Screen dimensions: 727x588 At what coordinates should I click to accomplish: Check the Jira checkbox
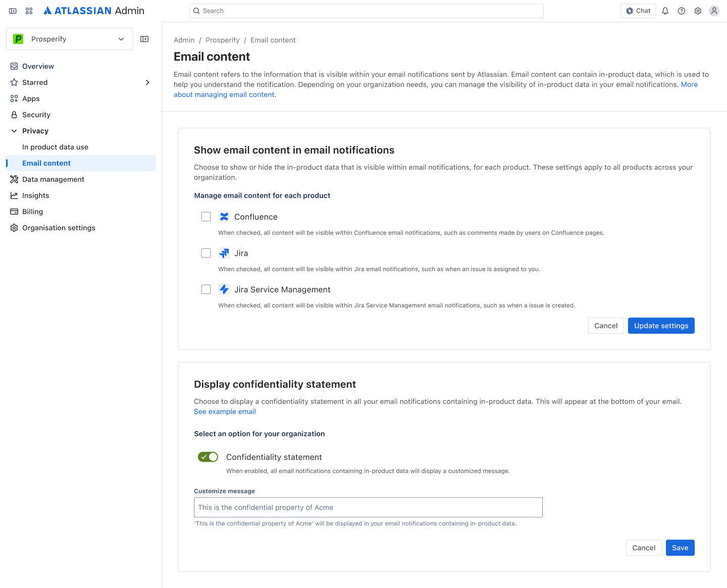pos(206,253)
